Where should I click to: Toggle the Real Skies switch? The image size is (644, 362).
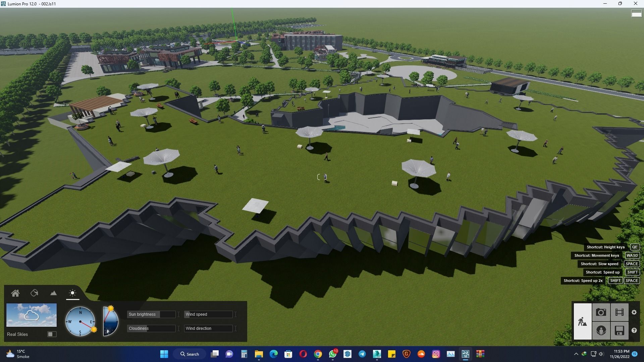52,334
